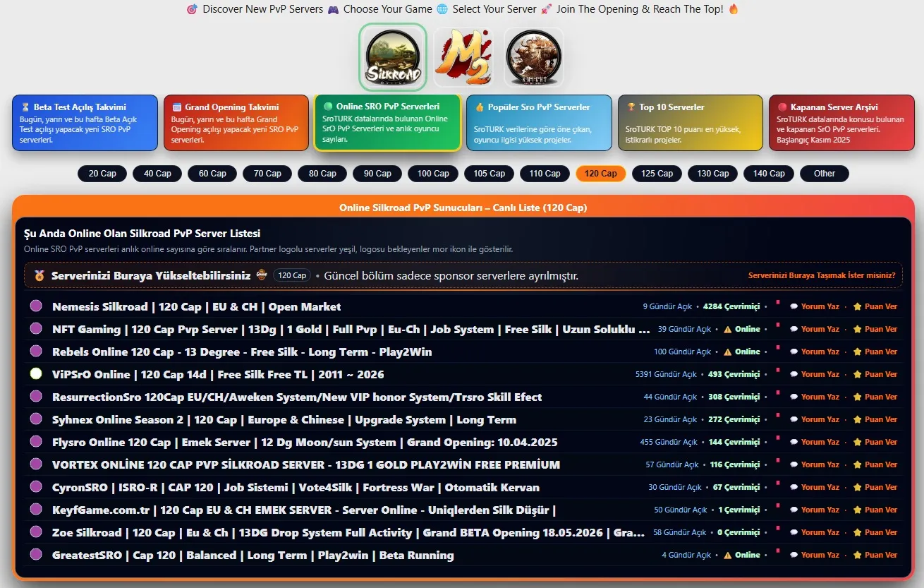Filter by 125 Cap

[x=657, y=174]
